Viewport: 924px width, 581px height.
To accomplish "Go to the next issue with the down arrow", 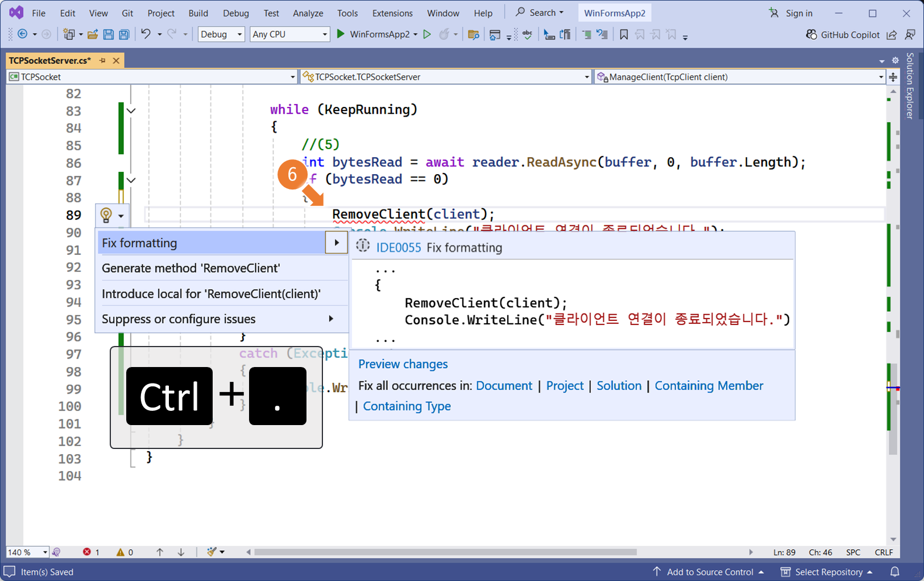I will tap(181, 552).
